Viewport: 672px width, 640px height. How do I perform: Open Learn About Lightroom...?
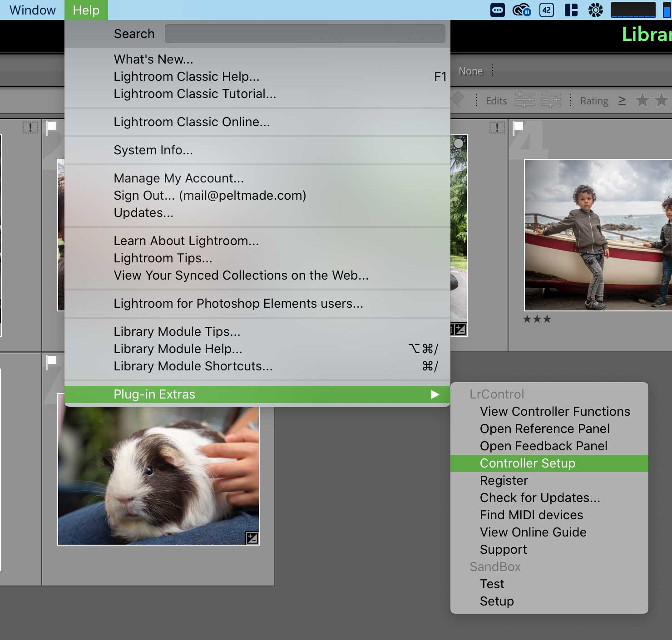(257, 241)
